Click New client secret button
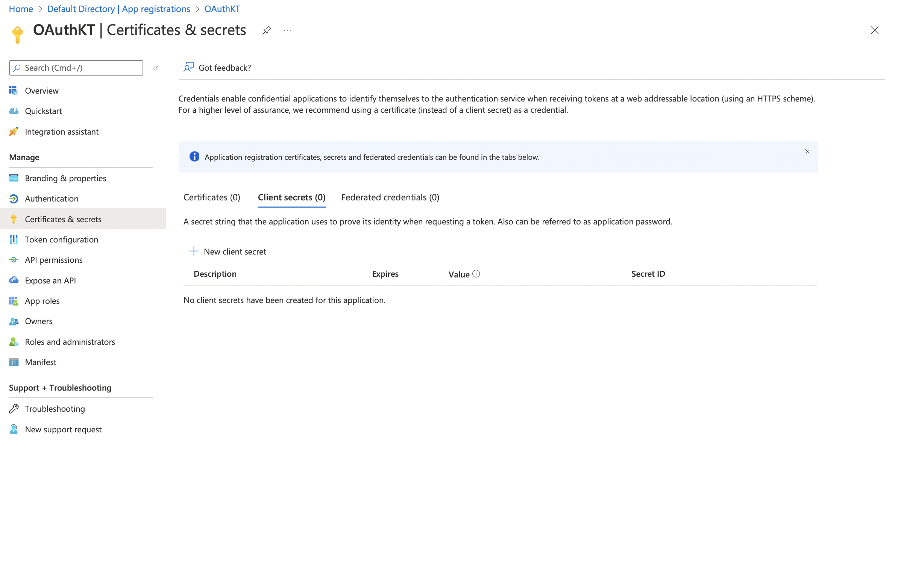898x588 pixels. (x=228, y=252)
